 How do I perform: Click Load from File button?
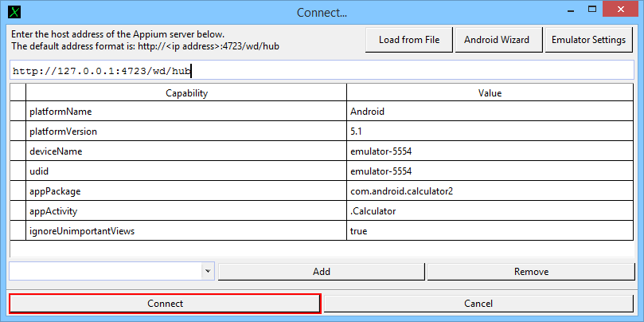coord(408,40)
